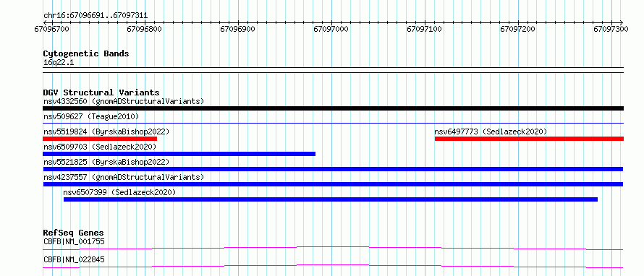Viewport: 644px width, 276px height.
Task: Open variant label nsv5521825 (ByrskaBishop2022)
Action: (106, 162)
